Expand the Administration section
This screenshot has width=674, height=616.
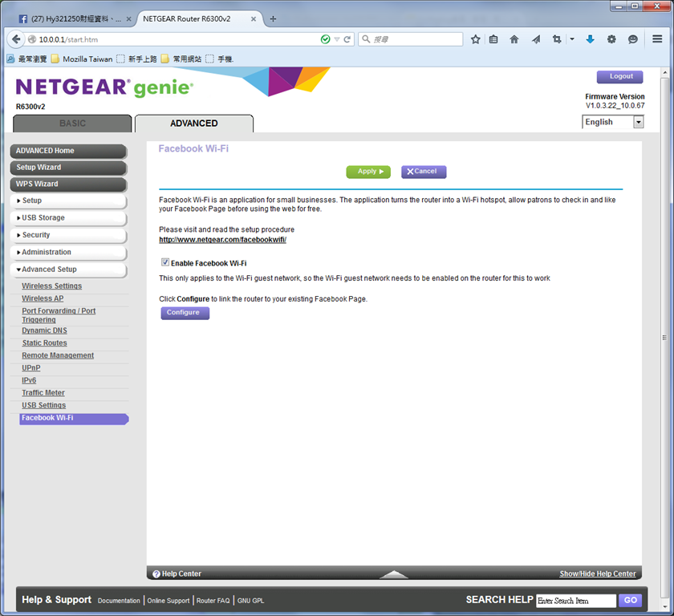(68, 252)
